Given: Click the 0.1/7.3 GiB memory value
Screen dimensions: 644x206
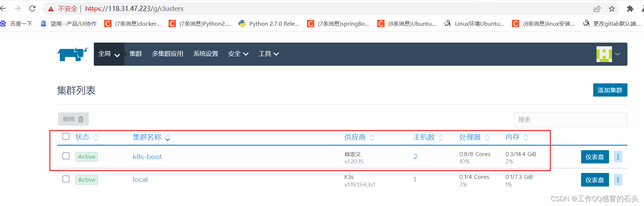Looking at the screenshot, I should point(519,177).
